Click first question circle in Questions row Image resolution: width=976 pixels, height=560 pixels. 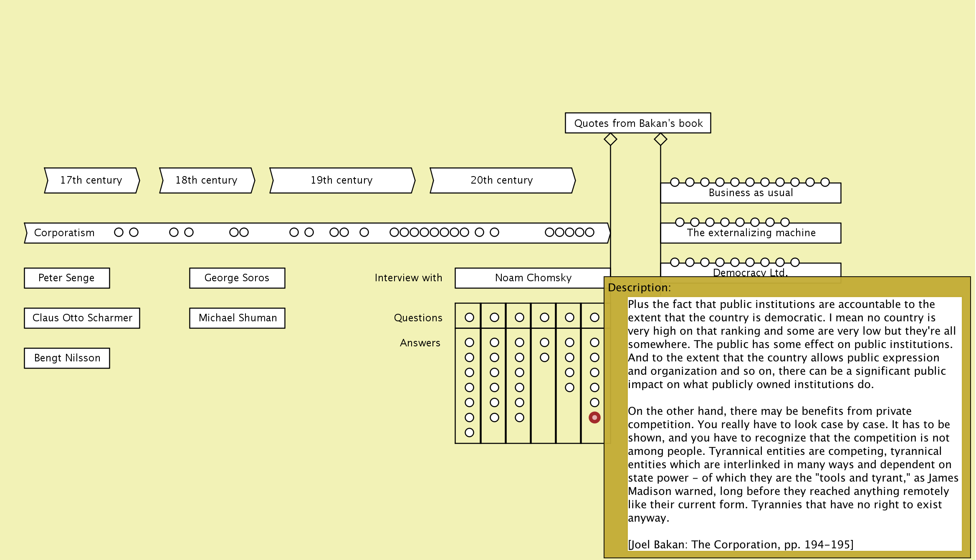click(x=469, y=317)
